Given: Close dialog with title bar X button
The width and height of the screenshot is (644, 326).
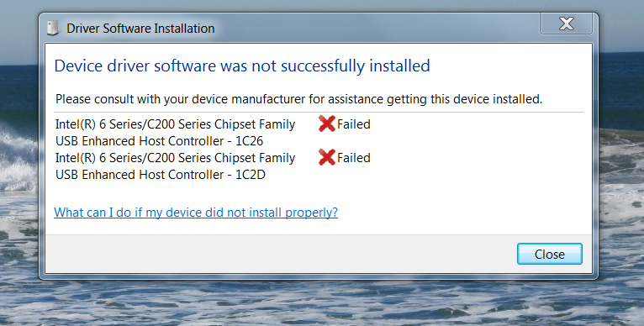Looking at the screenshot, I should click(567, 24).
